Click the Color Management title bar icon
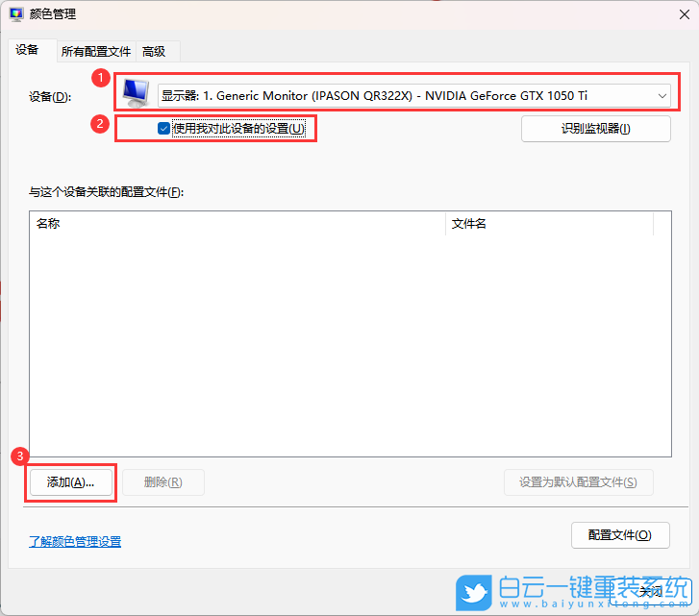The height and width of the screenshot is (616, 699). (x=16, y=14)
